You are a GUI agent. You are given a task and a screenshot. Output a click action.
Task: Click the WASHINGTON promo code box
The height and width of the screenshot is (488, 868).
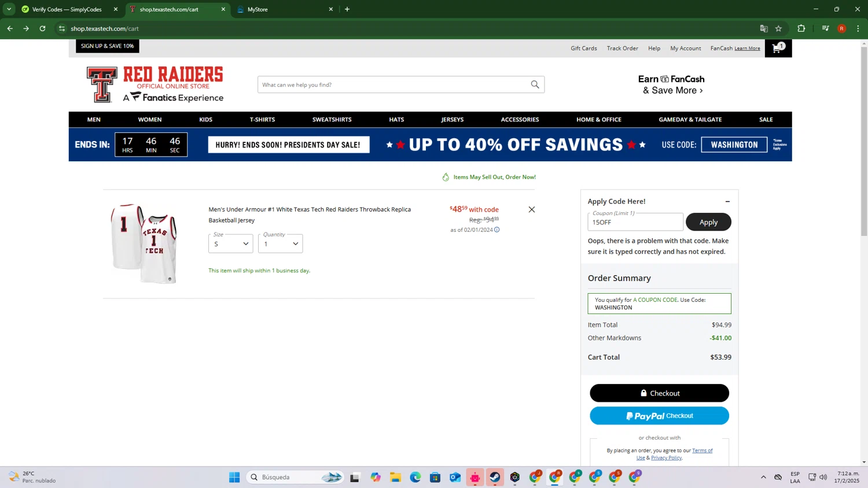click(x=734, y=145)
